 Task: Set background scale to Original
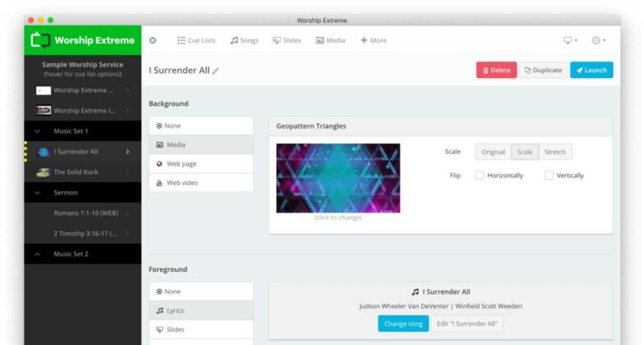493,152
